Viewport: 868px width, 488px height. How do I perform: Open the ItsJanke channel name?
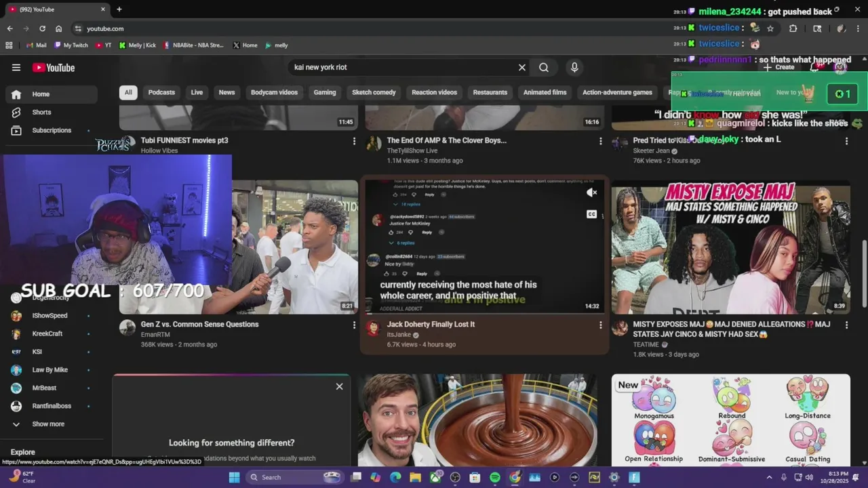coord(399,335)
